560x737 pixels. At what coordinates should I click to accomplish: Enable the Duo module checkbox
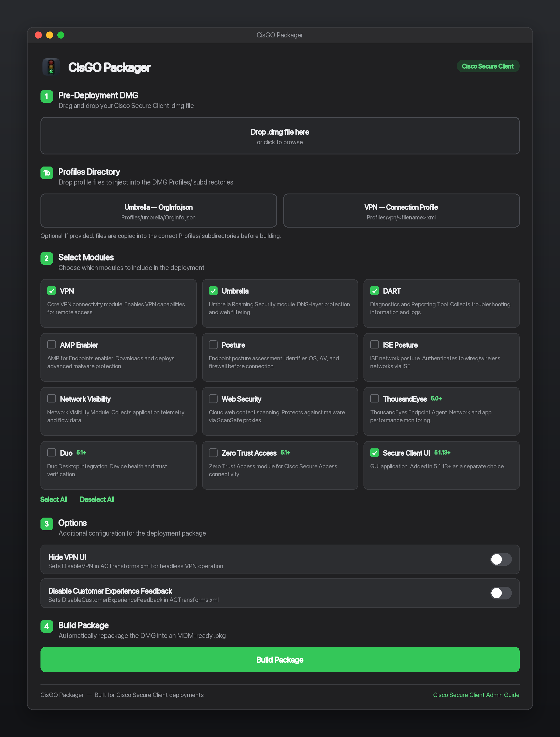click(x=52, y=453)
